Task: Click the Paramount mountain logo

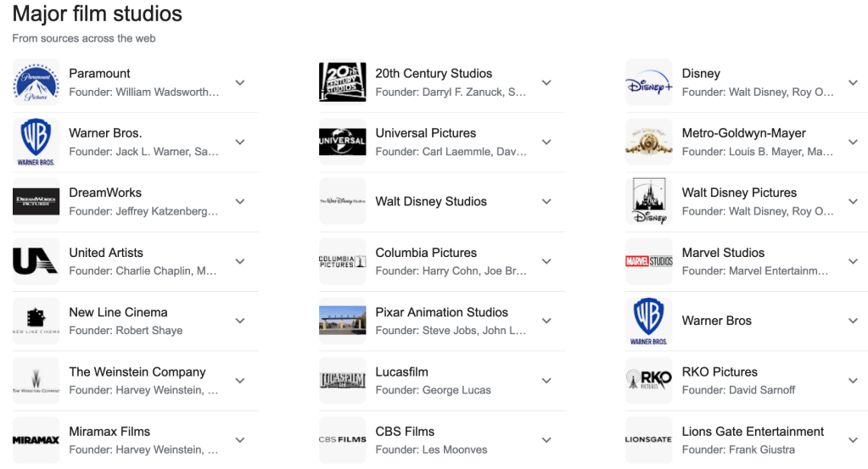Action: 36,82
